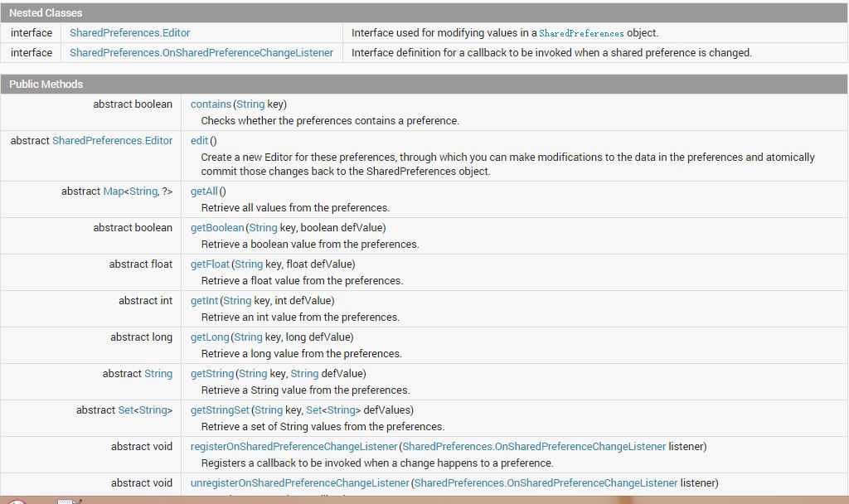Click Set return type of getStringSet

pyautogui.click(x=126, y=410)
